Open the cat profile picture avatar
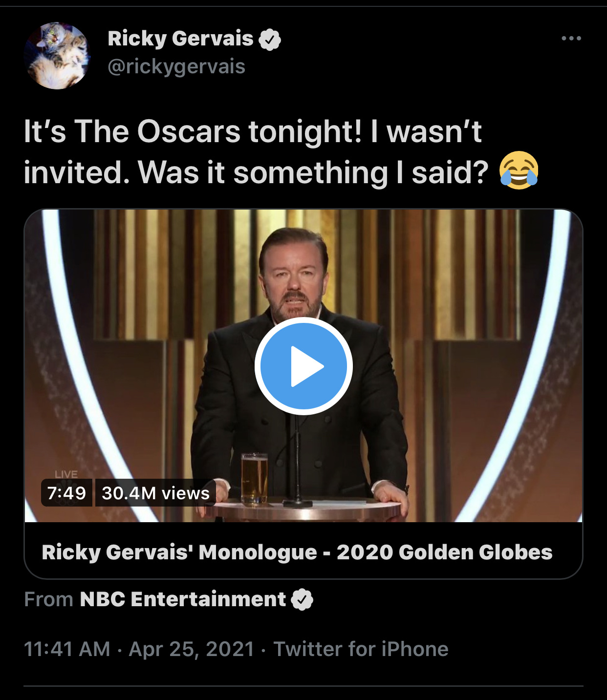Screen dimensions: 607x700 57,56
